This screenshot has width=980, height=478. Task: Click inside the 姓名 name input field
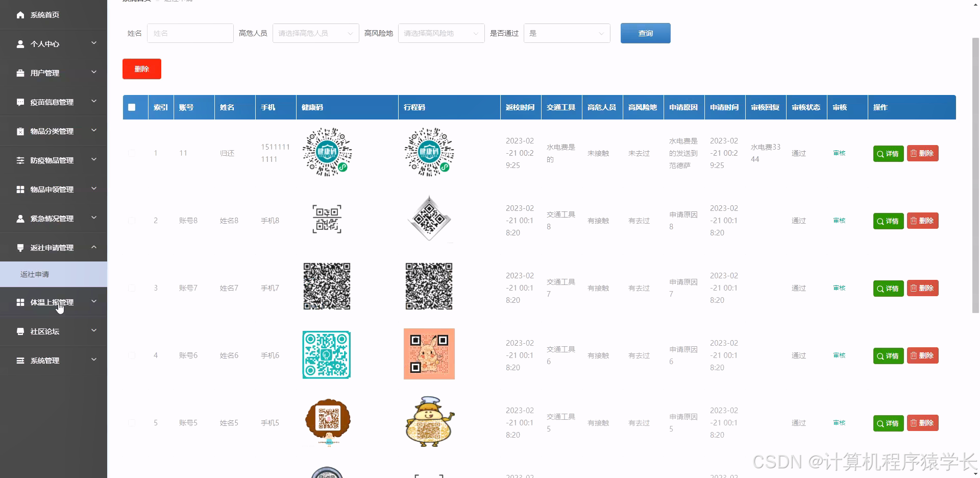coord(190,33)
